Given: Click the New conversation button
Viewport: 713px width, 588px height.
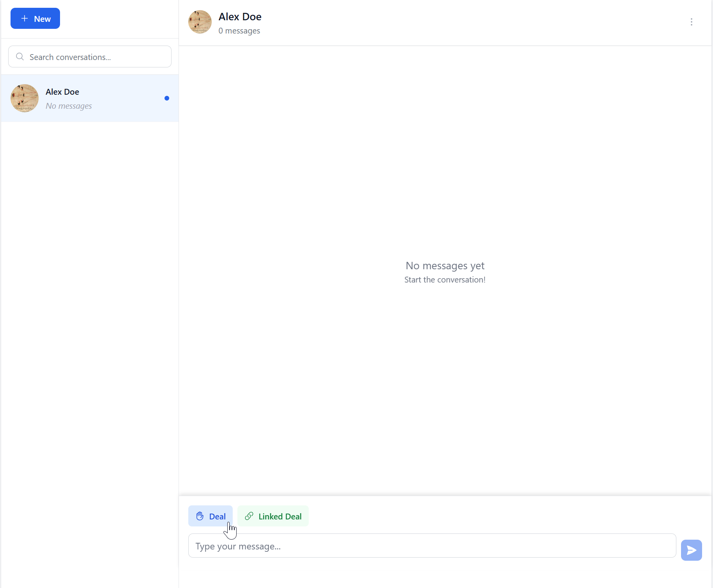Looking at the screenshot, I should [x=35, y=18].
